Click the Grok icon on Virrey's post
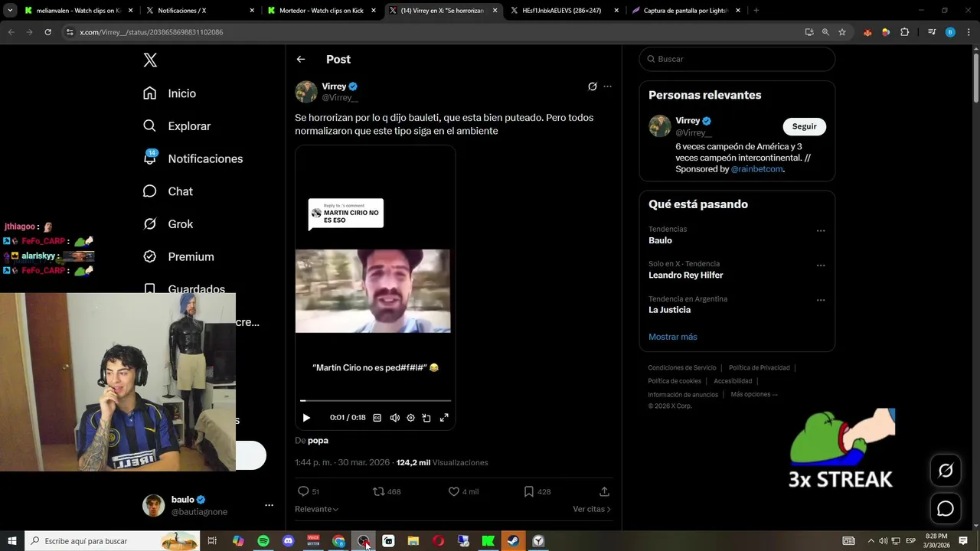Image resolution: width=980 pixels, height=551 pixels. coord(592,86)
